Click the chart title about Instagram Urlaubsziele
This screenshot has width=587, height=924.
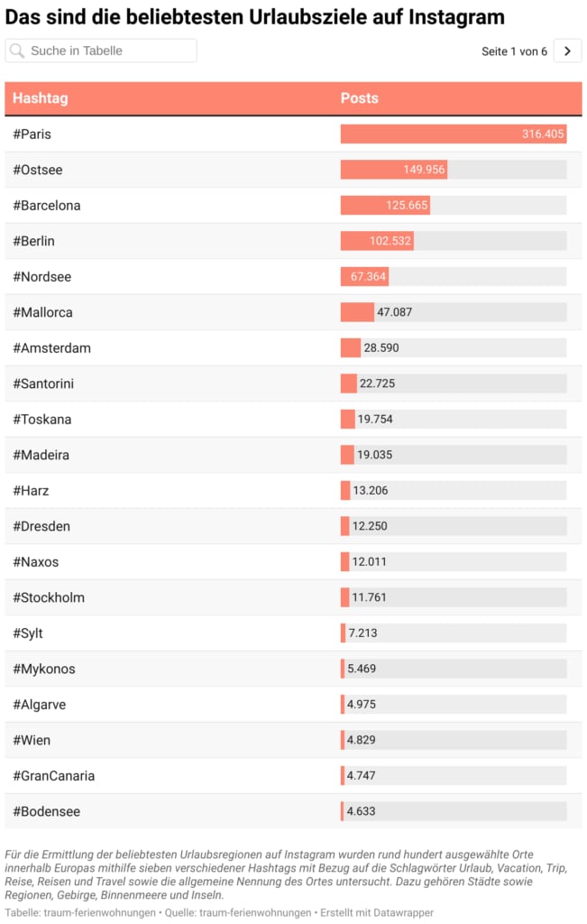255,17
